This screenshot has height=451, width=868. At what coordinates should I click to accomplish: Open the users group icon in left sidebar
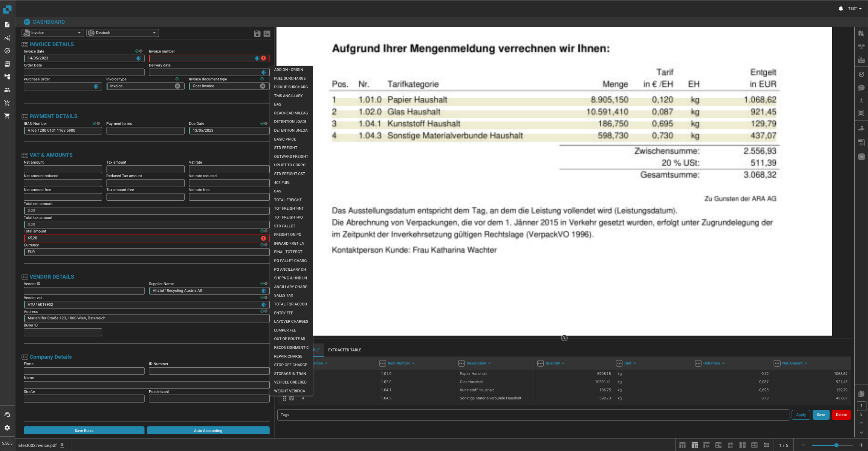click(x=7, y=90)
